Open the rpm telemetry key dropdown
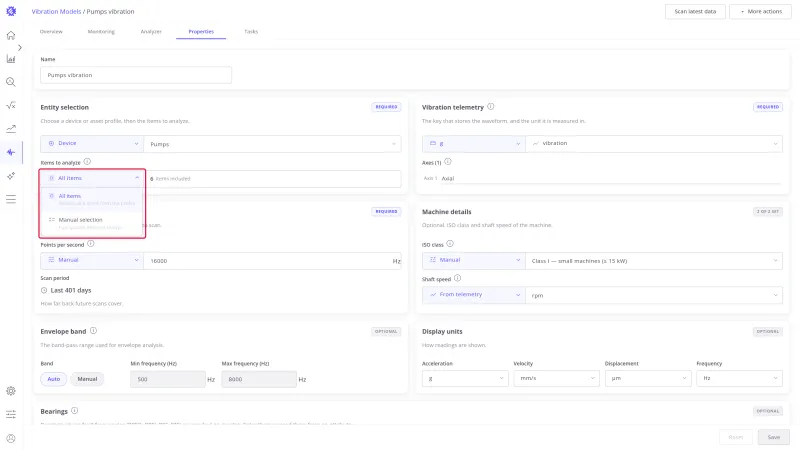Image resolution: width=800 pixels, height=450 pixels. [x=654, y=295]
